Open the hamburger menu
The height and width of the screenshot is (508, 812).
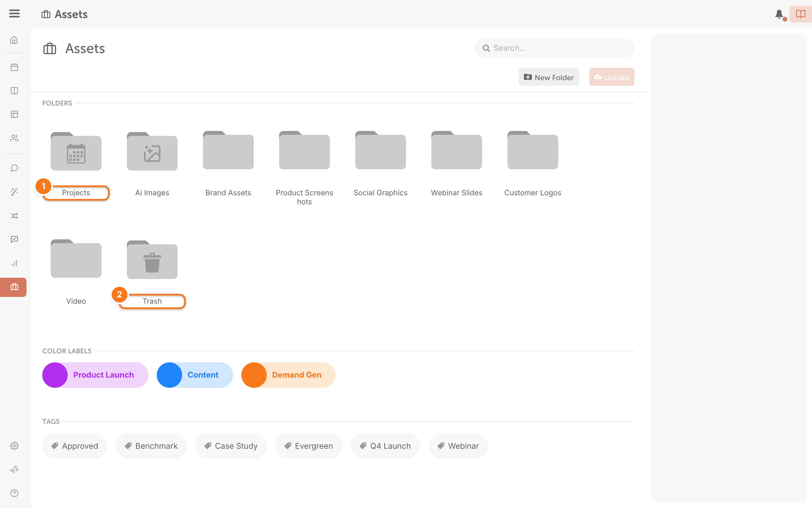point(14,14)
